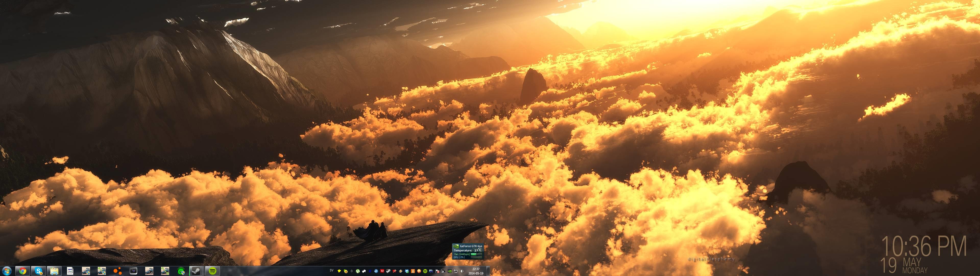Click the orange Java coffee cup tray icon
The height and width of the screenshot is (276, 980).
click(x=413, y=271)
